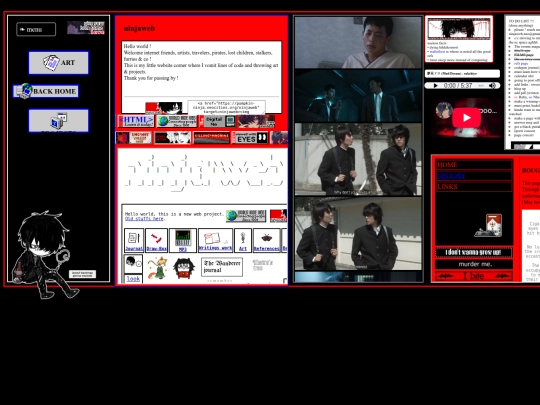The image size is (540, 405).
Task: Play the audio track
Action: [x=435, y=85]
